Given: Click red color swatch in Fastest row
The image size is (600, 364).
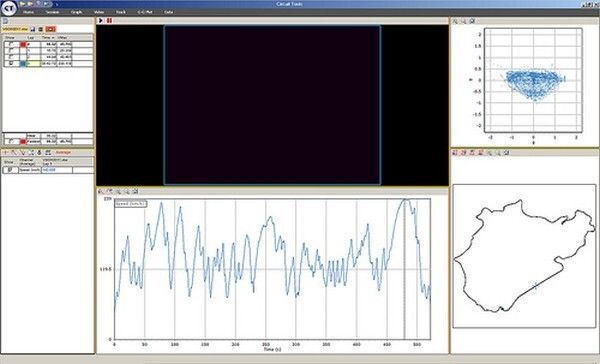Looking at the screenshot, I should pos(23,142).
